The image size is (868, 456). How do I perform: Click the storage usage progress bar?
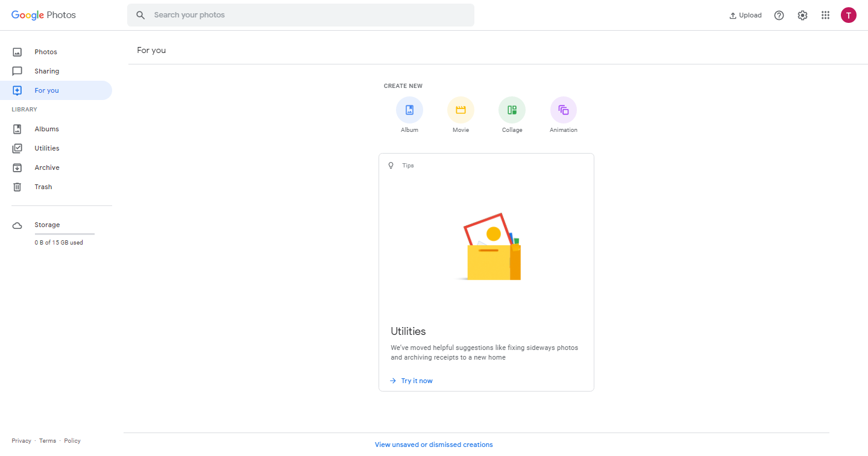coord(64,234)
